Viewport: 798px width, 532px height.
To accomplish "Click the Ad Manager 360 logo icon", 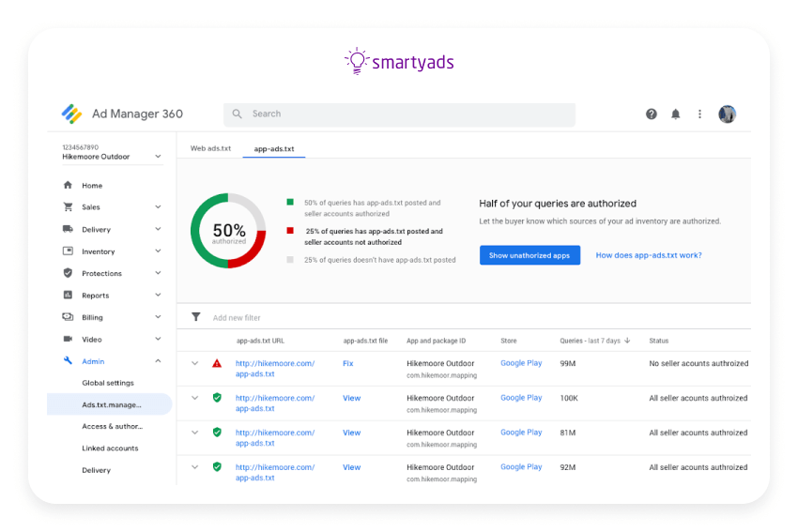I will pos(71,114).
